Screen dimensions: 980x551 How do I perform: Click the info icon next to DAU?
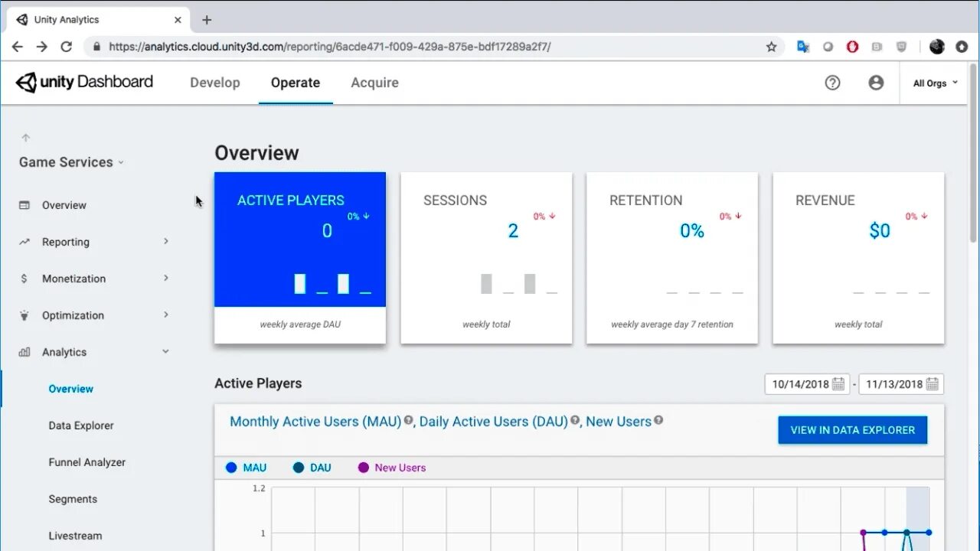576,420
